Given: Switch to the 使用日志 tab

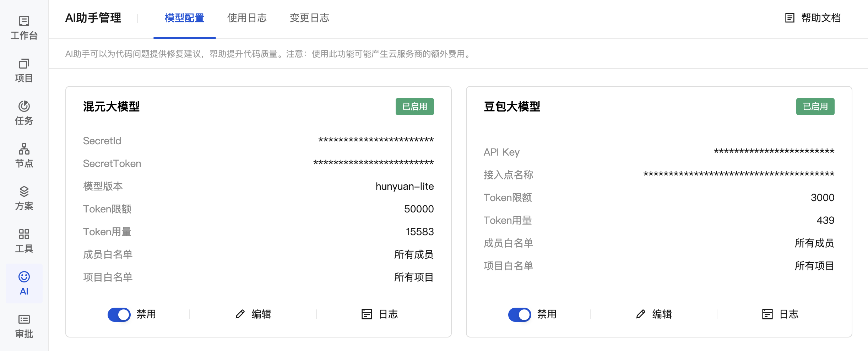Looking at the screenshot, I should [x=247, y=18].
